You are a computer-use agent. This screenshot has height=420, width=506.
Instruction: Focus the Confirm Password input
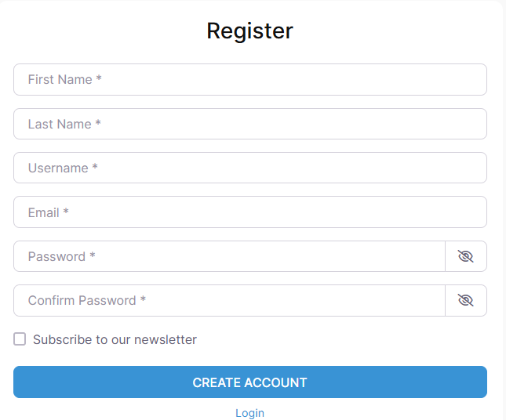tap(229, 300)
